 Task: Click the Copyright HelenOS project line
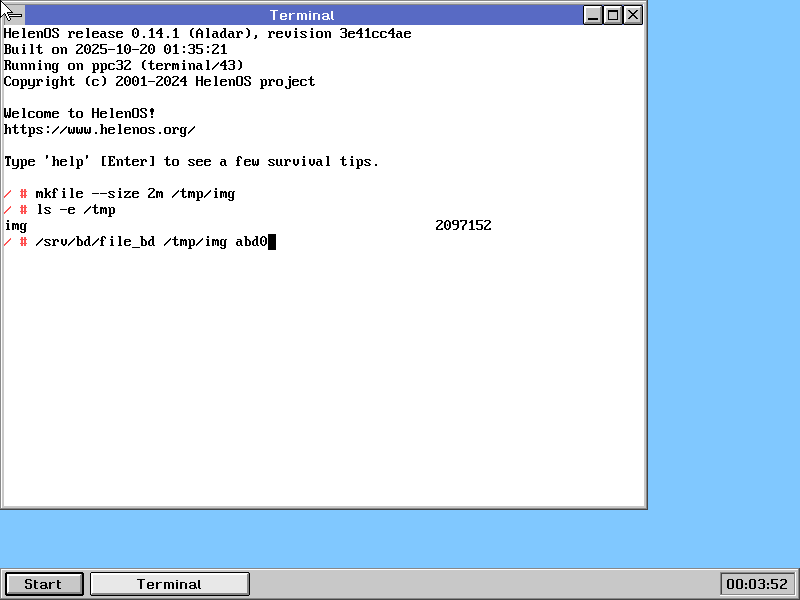pyautogui.click(x=159, y=82)
